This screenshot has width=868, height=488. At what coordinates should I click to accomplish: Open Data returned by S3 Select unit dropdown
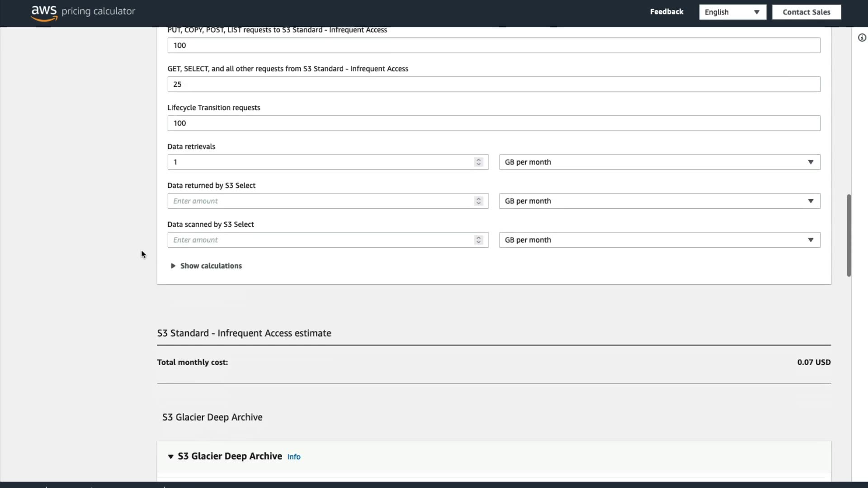point(659,201)
